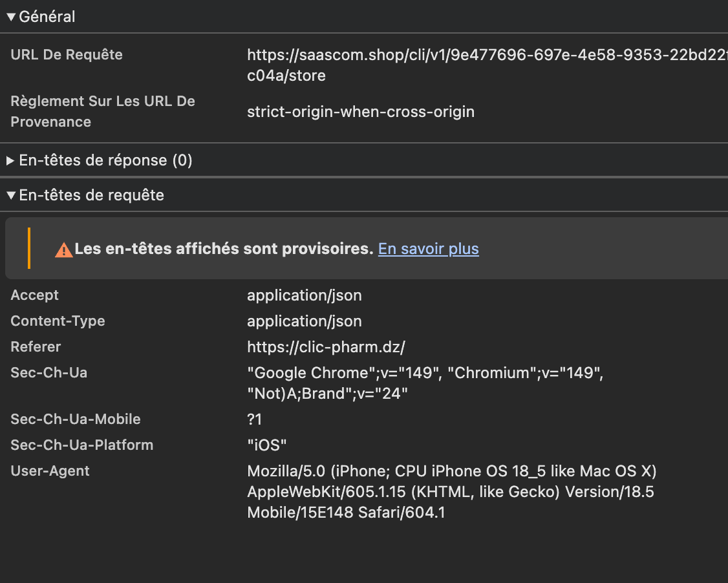
Task: Select the Referer value https://clic-pharm.dz/
Action: (326, 347)
